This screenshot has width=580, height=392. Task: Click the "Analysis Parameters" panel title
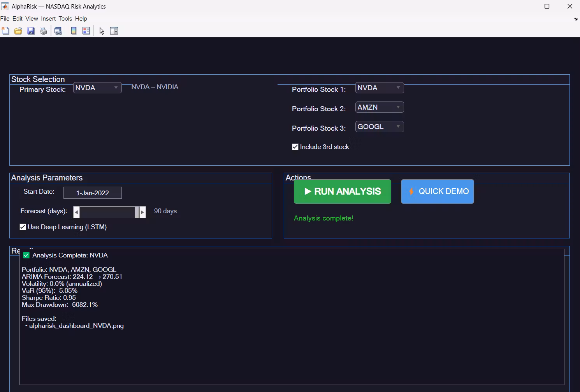pyautogui.click(x=47, y=178)
